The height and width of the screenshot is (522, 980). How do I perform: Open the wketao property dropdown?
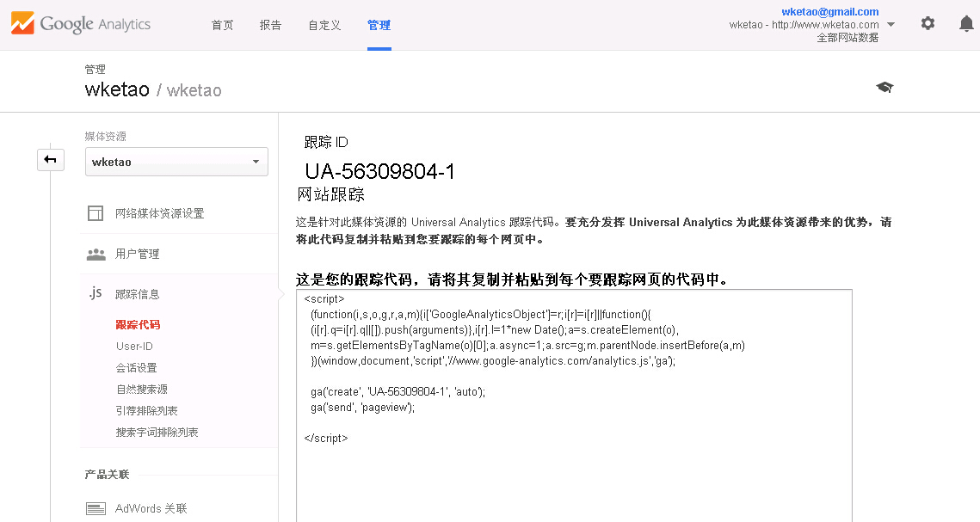coord(176,162)
